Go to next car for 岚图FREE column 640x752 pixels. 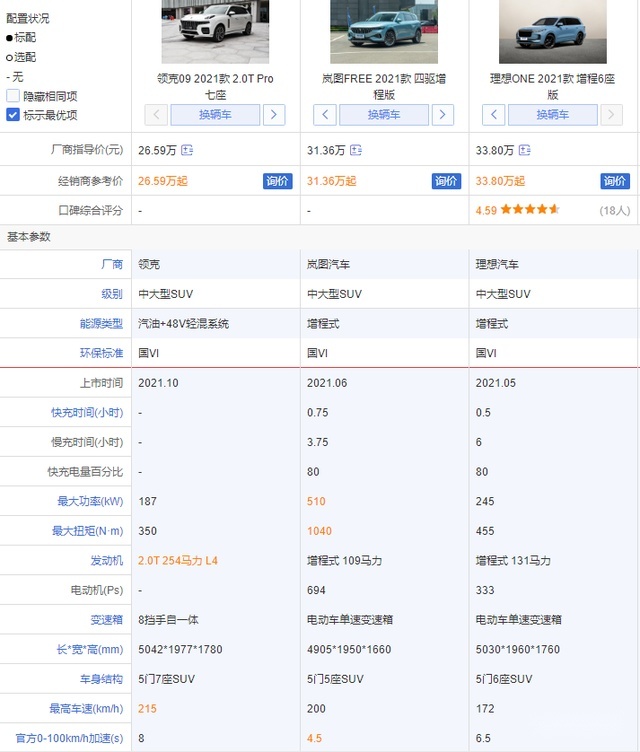pos(443,115)
